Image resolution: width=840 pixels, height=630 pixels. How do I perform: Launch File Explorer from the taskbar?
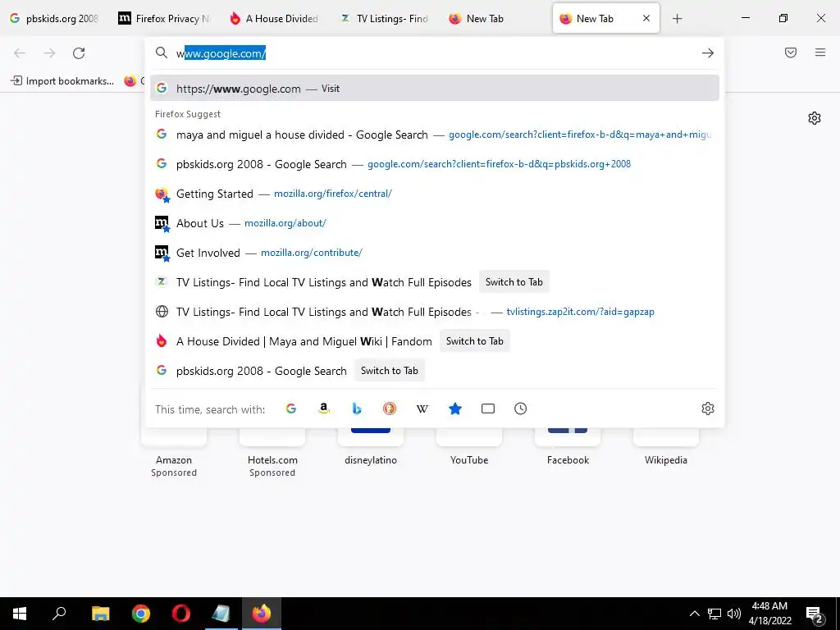point(100,614)
